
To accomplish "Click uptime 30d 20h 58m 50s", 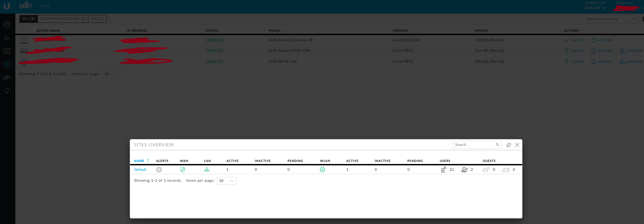I will pyautogui.click(x=489, y=61).
